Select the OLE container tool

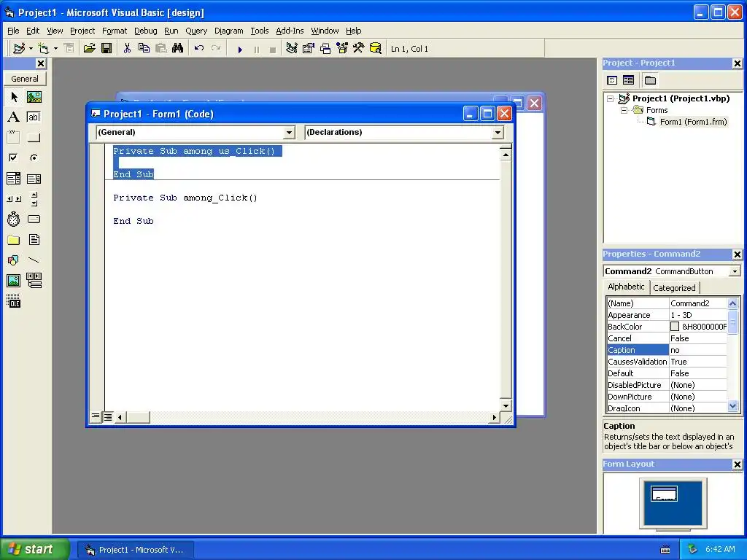click(x=13, y=301)
